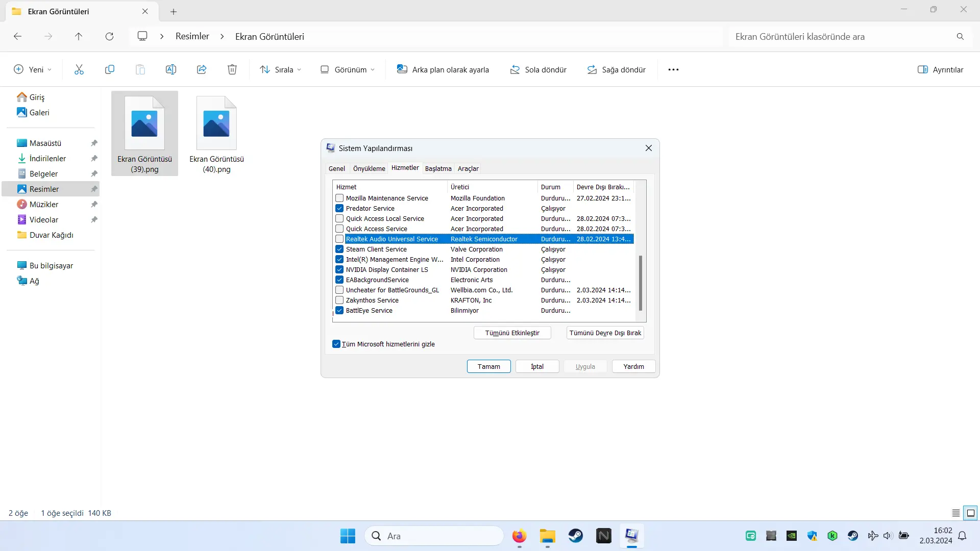Click the Rename icon in toolbar
Viewport: 980px width, 551px height.
pos(171,69)
